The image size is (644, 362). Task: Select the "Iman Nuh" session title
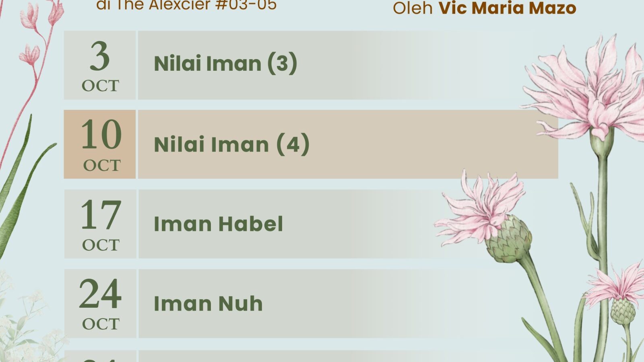(208, 304)
